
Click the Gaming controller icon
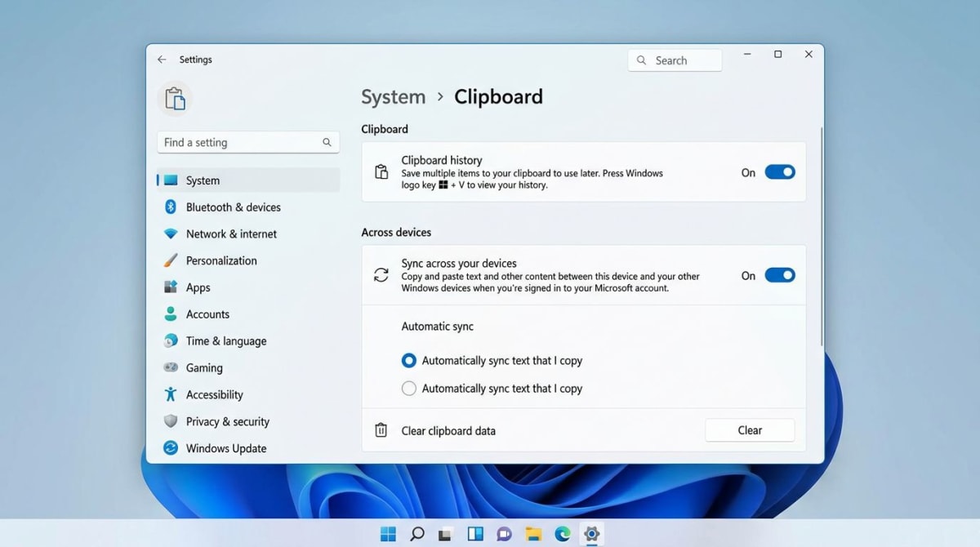[x=171, y=367]
